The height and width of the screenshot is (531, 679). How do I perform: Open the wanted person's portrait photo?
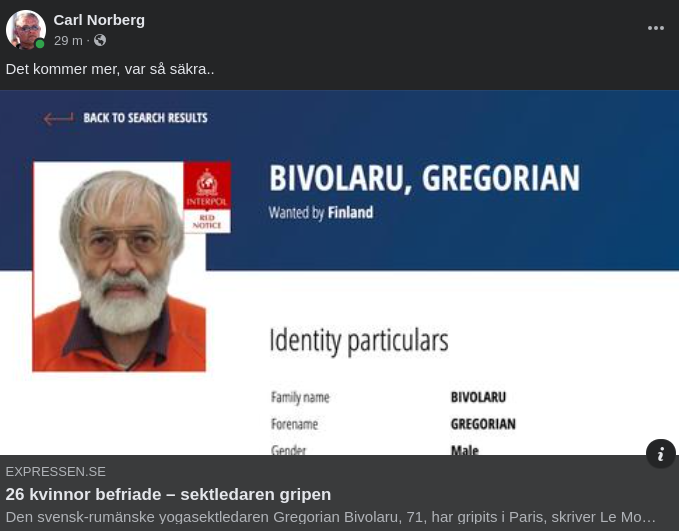point(119,266)
